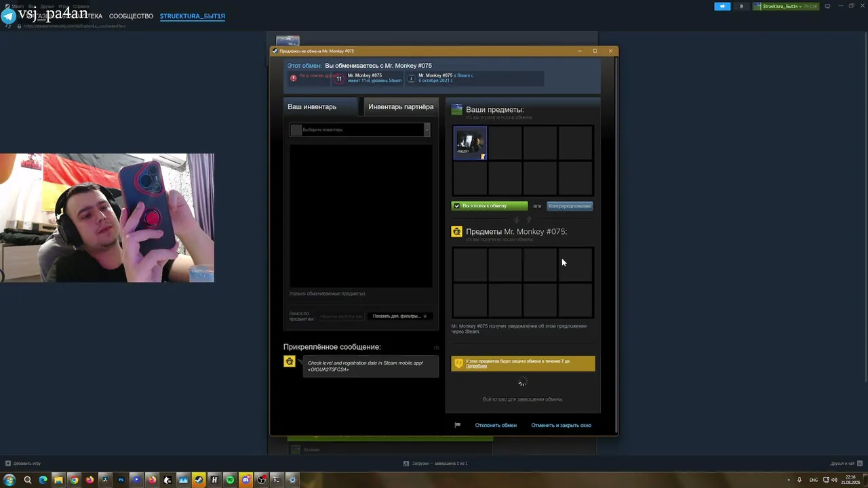868x488 pixels.
Task: Report trade with the flag icon
Action: coord(457,425)
